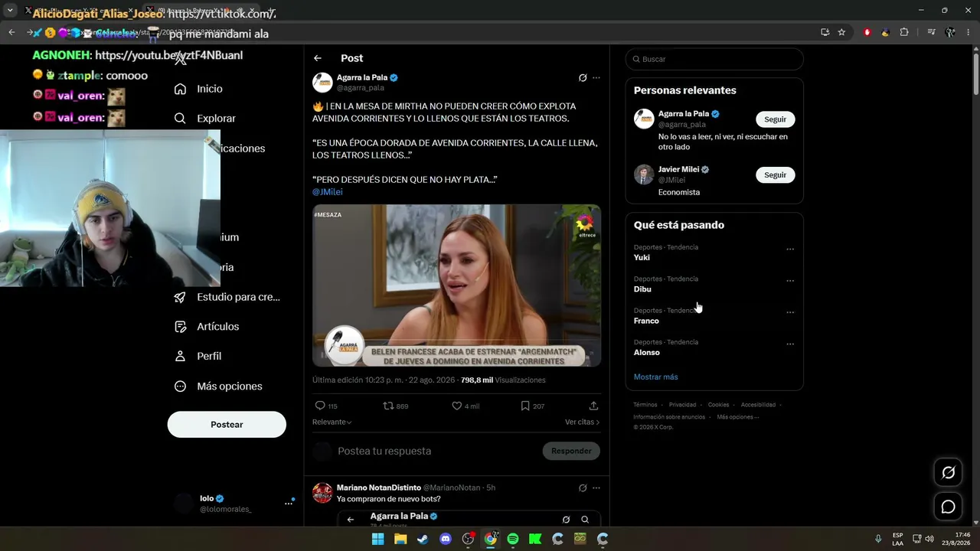Open Estudio para creadores rocket icon
The height and width of the screenshot is (551, 980).
[x=180, y=297]
